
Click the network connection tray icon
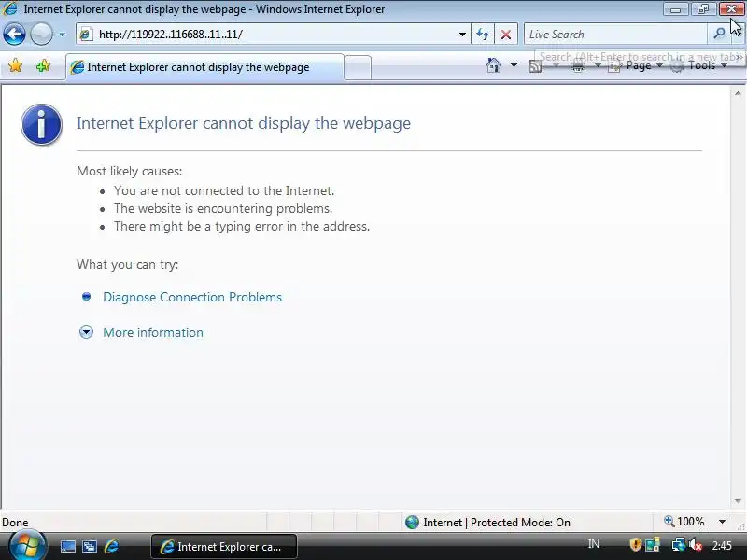coord(678,544)
